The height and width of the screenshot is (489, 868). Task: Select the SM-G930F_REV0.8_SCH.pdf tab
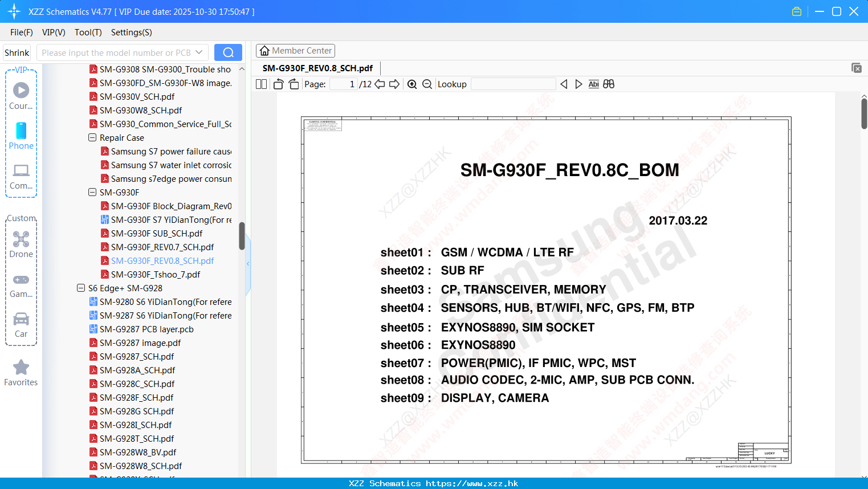pos(317,68)
